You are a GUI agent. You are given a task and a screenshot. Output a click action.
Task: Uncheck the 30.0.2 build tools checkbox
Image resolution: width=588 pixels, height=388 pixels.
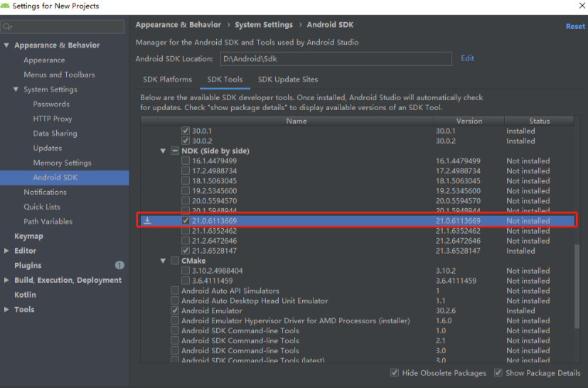point(186,141)
